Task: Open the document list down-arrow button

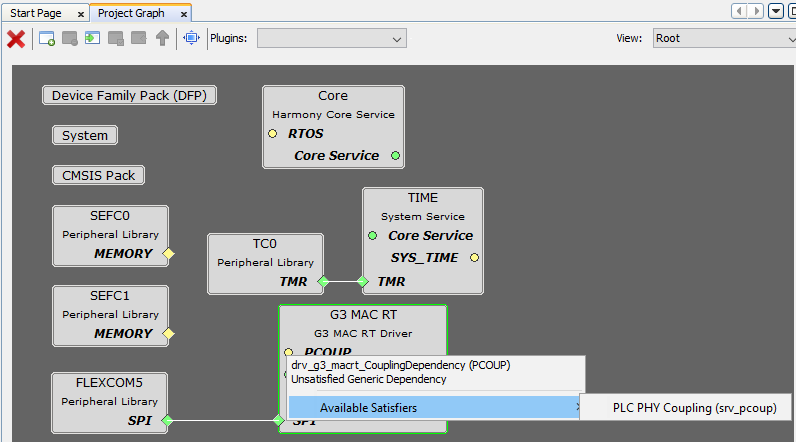Action: [776, 11]
